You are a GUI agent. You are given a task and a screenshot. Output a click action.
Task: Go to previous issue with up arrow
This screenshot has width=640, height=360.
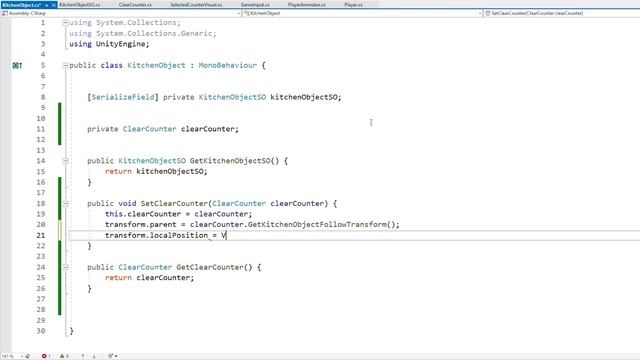tap(83, 356)
